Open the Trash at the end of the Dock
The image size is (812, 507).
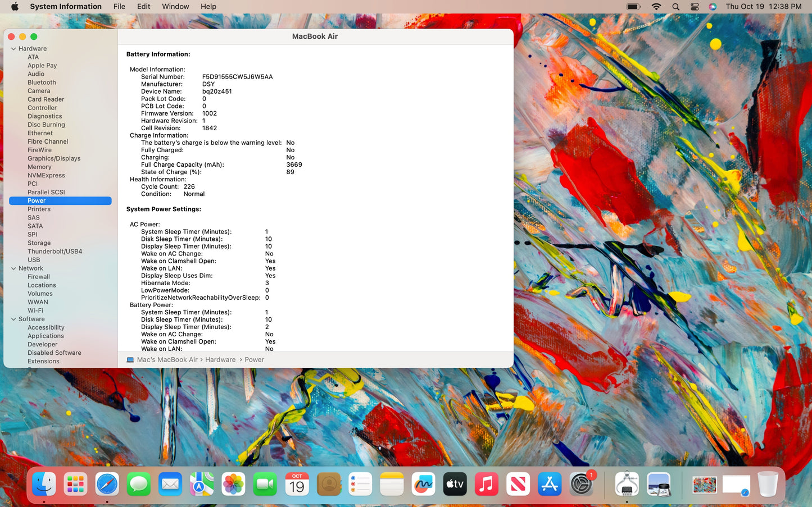768,483
